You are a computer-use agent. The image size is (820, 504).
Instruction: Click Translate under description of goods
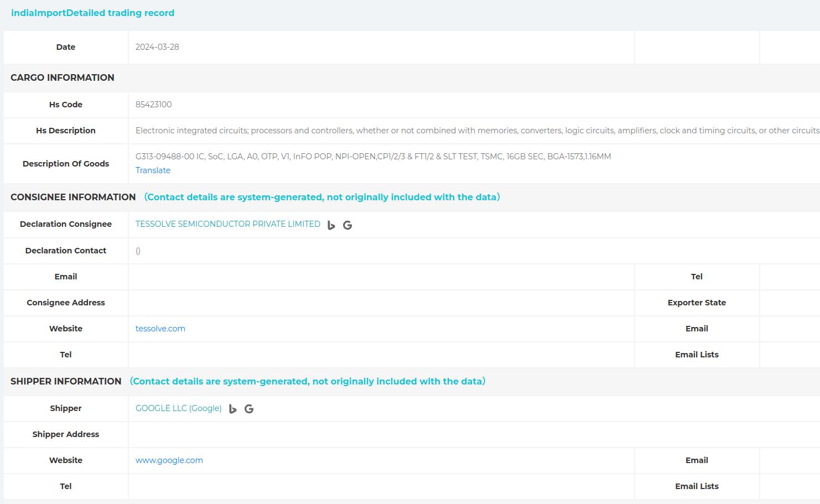click(x=153, y=170)
